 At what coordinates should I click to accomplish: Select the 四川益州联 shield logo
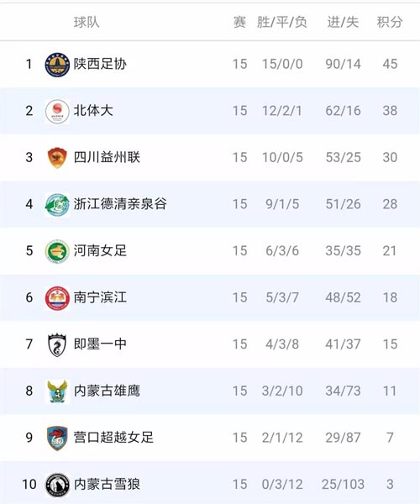click(57, 158)
